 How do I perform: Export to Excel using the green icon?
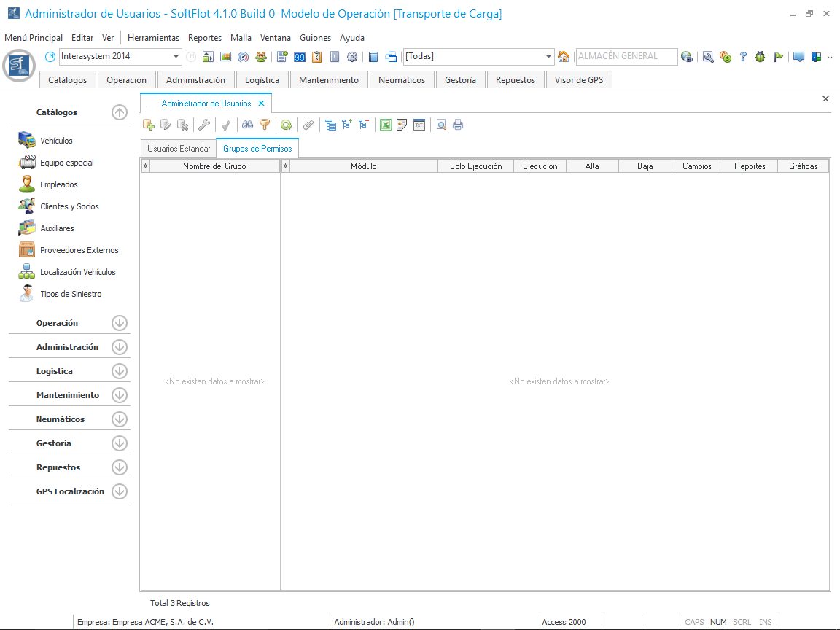click(x=386, y=125)
